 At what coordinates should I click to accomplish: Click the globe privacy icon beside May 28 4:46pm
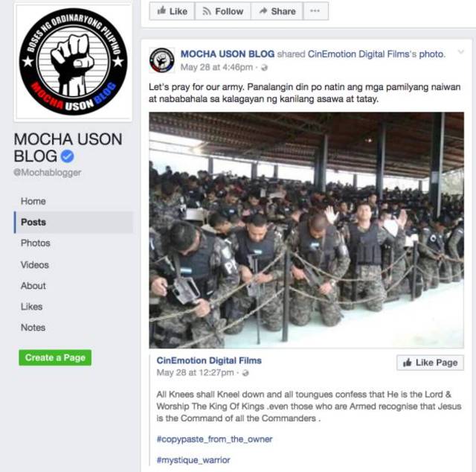click(x=264, y=68)
